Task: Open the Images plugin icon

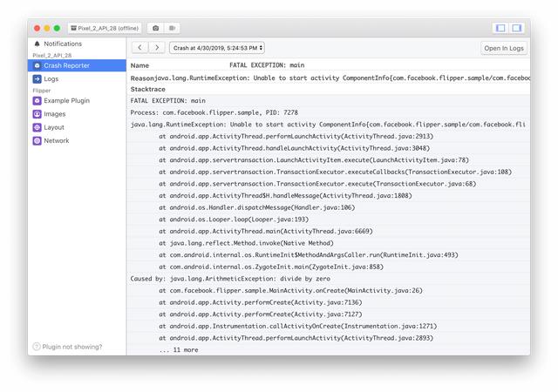Action: 37,114
